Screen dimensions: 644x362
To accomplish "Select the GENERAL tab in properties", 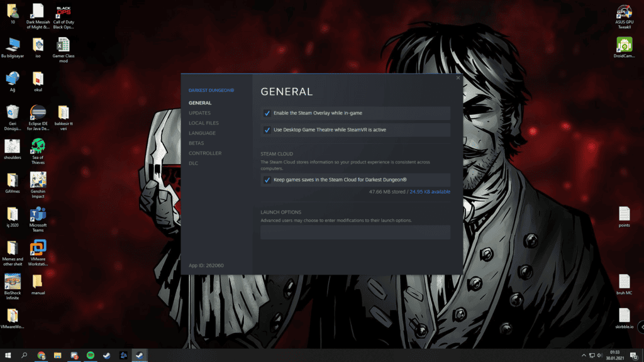I will (x=200, y=103).
